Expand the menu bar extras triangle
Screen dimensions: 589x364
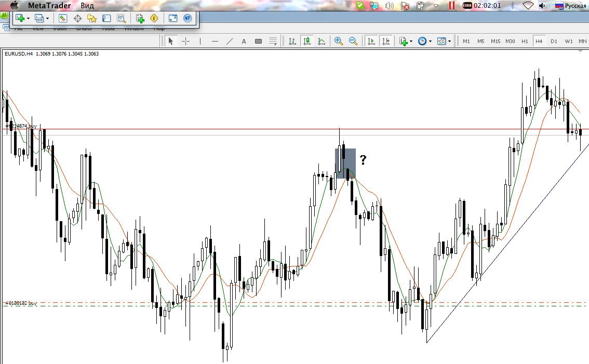(x=436, y=6)
